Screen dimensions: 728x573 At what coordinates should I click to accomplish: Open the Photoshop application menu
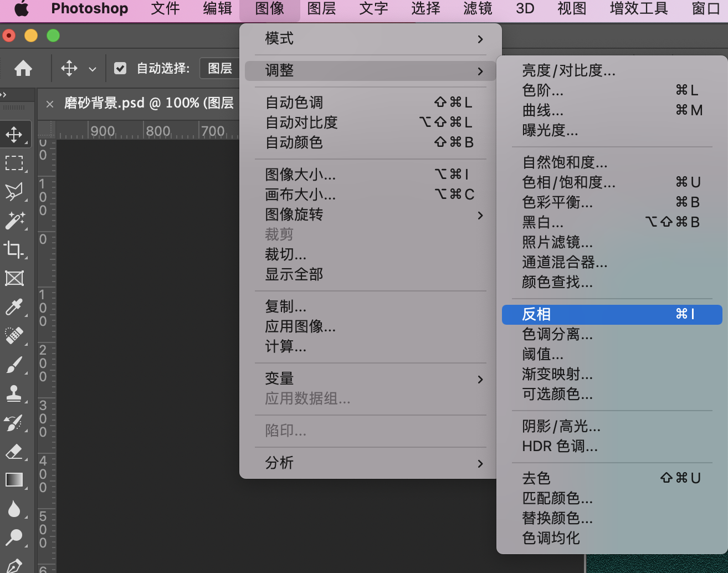[x=90, y=9]
